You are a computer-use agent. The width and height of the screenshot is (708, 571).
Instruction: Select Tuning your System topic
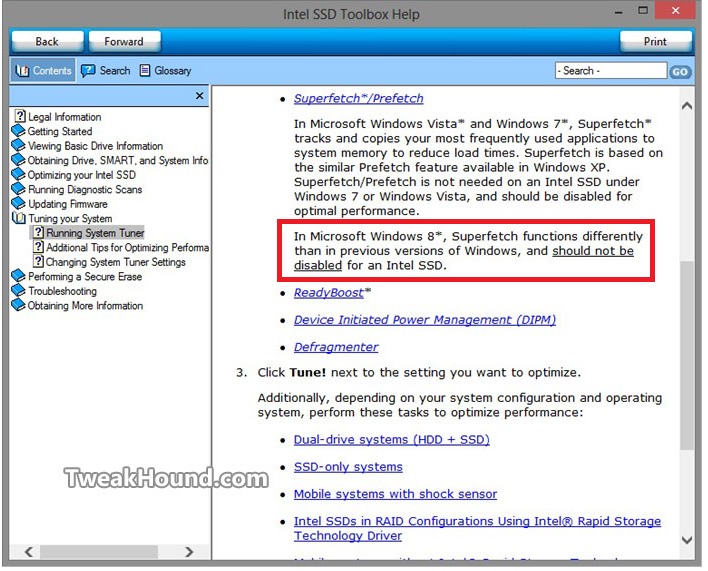pyautogui.click(x=70, y=218)
